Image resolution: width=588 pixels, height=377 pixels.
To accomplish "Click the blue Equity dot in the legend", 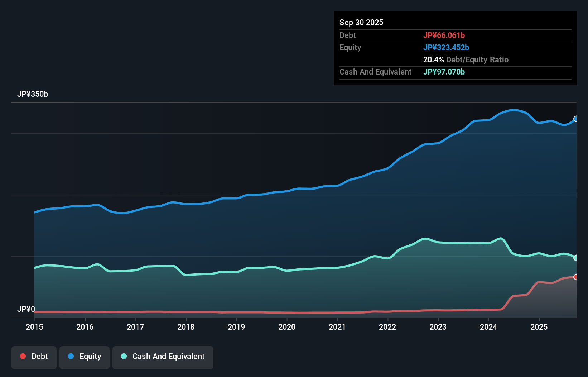I will (x=71, y=356).
